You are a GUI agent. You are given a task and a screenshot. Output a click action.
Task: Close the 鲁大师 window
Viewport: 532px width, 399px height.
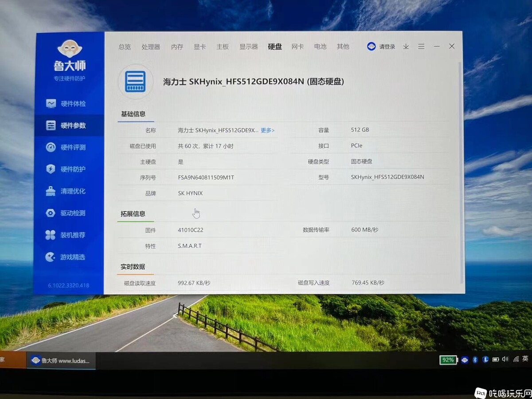[452, 46]
